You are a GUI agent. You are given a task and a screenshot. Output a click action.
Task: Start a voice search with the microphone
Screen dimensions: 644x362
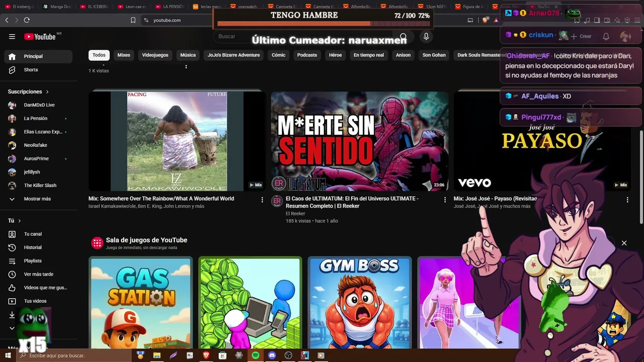426,36
